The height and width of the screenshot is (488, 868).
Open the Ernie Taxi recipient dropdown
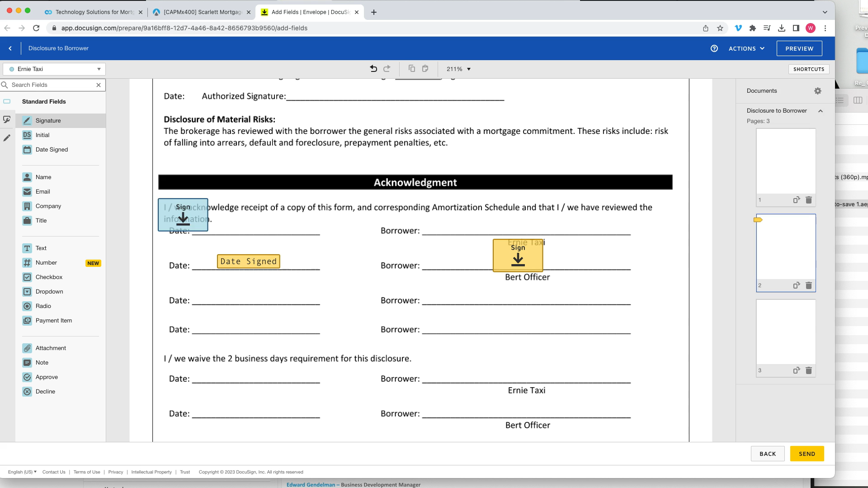54,69
